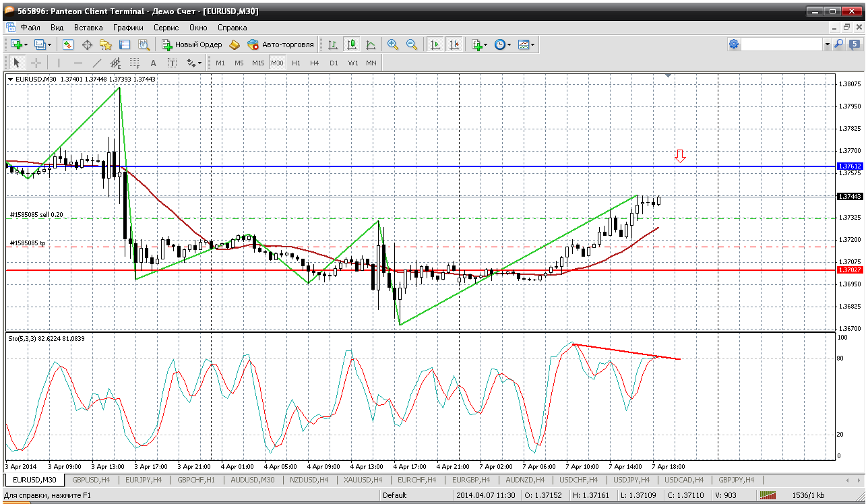Switch to candlestick chart display
The image size is (868, 504).
click(351, 44)
